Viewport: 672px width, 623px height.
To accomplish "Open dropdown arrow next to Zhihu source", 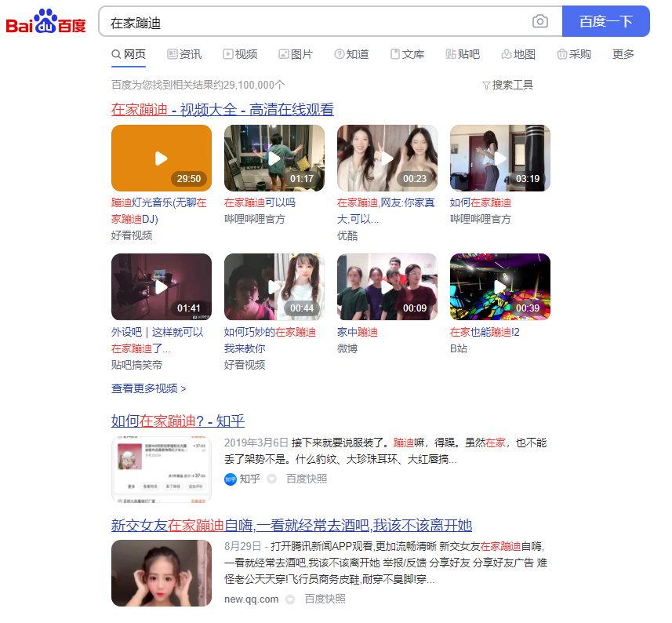I will coord(272,479).
